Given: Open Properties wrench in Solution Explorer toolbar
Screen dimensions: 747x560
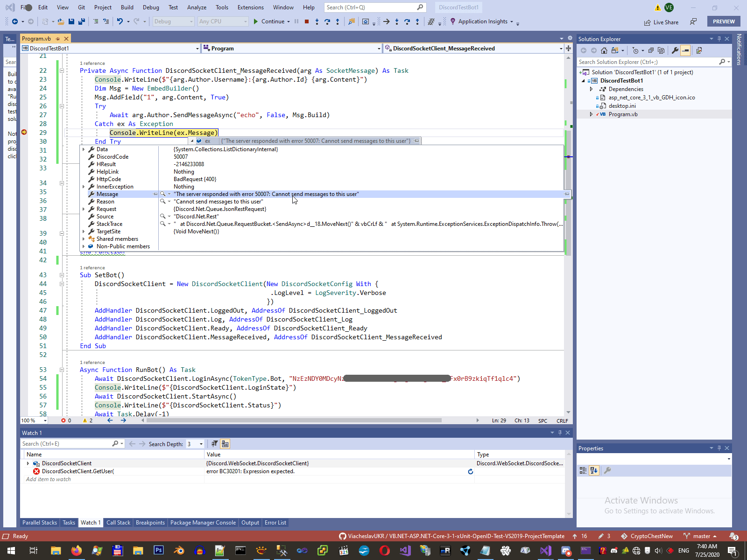Looking at the screenshot, I should click(675, 50).
